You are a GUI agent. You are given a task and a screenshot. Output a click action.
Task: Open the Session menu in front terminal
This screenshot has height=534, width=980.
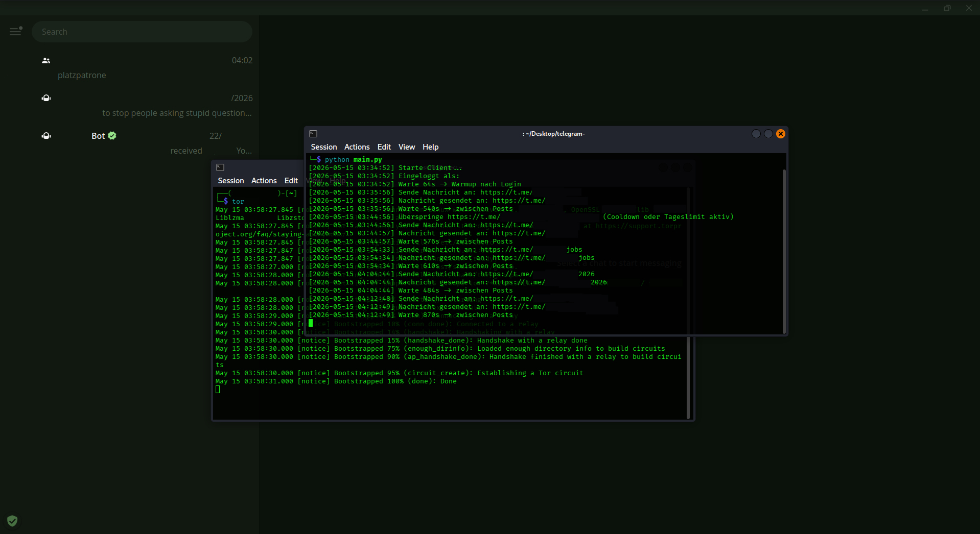pyautogui.click(x=324, y=147)
